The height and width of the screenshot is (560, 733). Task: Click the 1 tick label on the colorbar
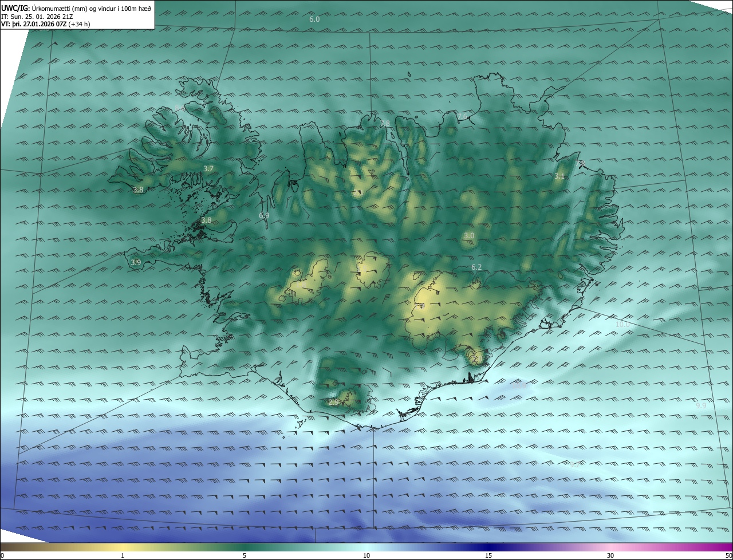point(123,555)
